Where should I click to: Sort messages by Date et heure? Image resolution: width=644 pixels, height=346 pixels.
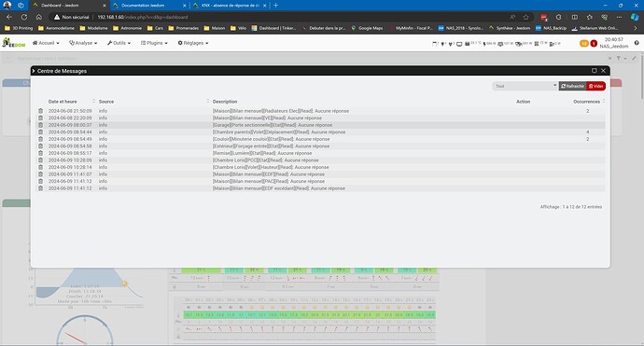63,102
